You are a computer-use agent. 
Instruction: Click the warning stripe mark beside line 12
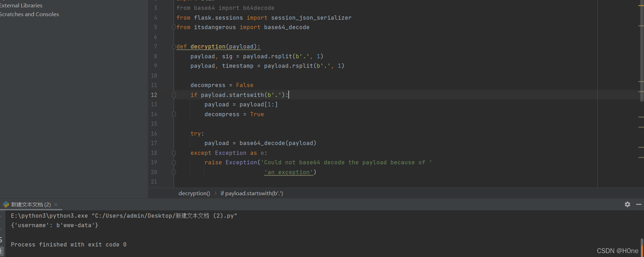(x=641, y=91)
